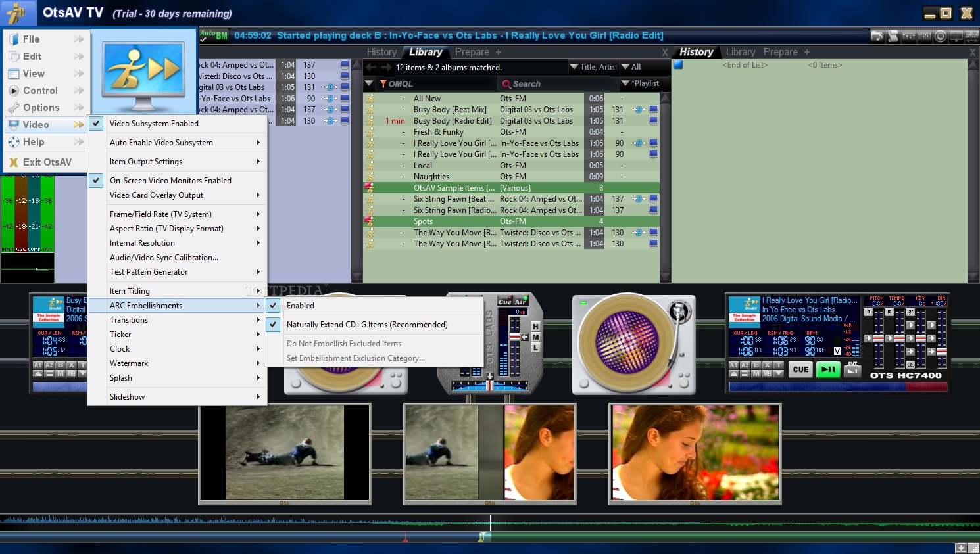Toggle the Cue button on center mixer
Screen dimensions: 980x554
coord(505,302)
